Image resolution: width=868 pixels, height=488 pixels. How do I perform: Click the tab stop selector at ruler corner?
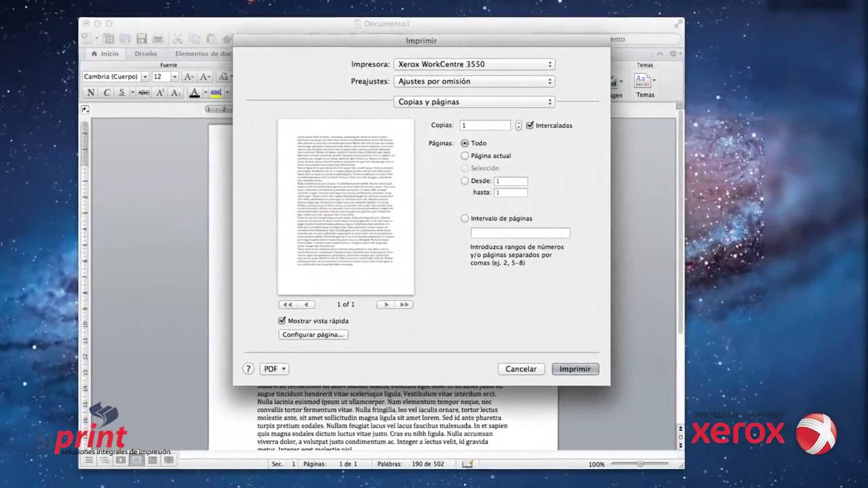point(85,109)
